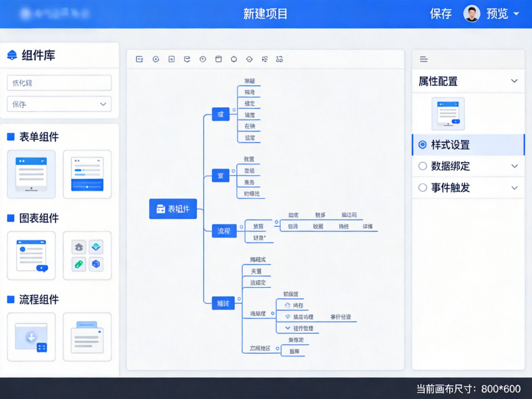The image size is (532, 399).
Task: Collapse the 属性配置 section with its chevron
Action: click(514, 81)
